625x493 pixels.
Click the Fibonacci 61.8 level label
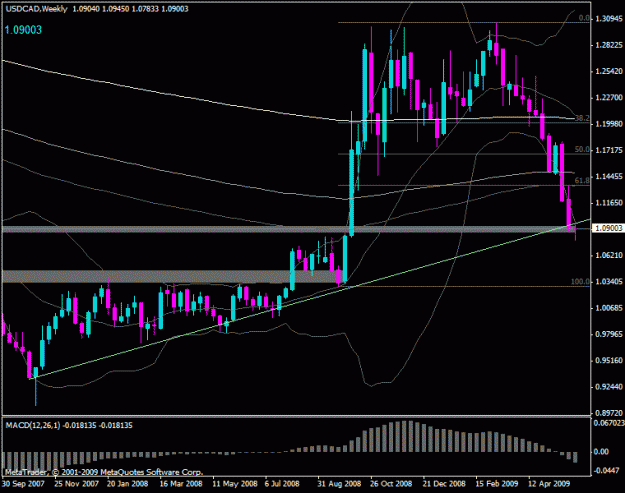[x=582, y=181]
